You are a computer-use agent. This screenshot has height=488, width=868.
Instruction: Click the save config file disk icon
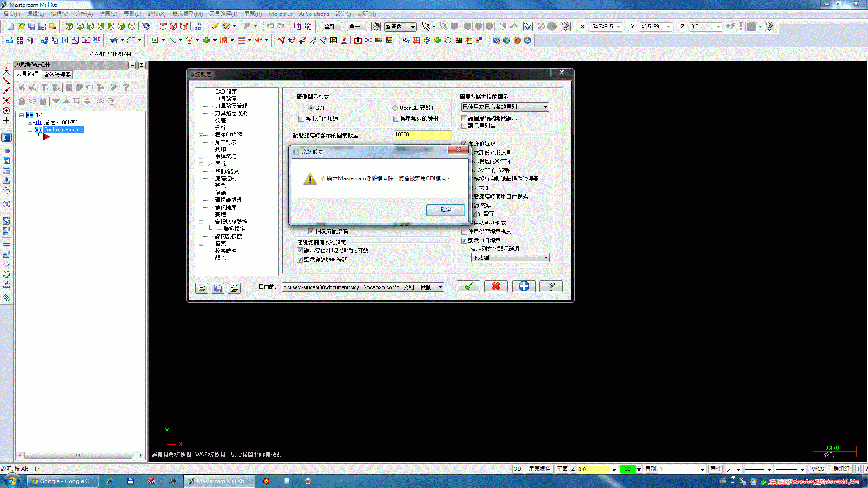(x=217, y=288)
